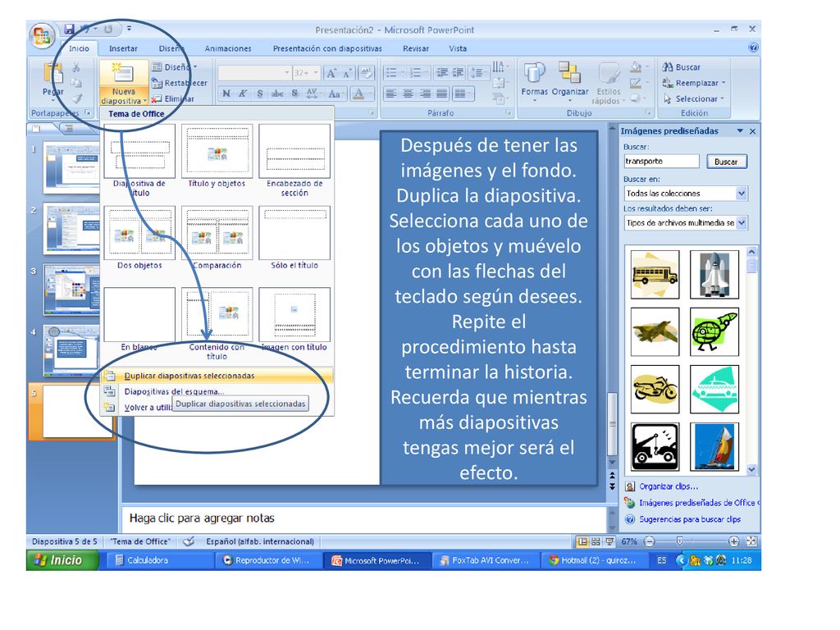Click the Copy icon in Portapapeles

[76, 83]
